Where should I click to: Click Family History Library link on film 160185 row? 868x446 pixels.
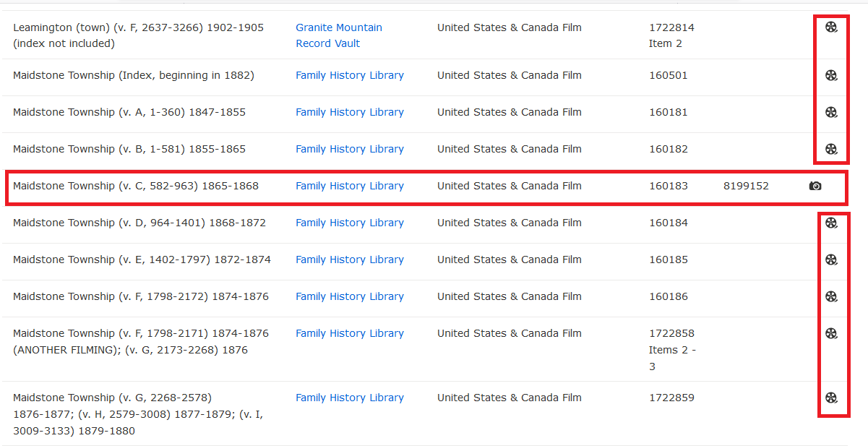[x=350, y=260]
